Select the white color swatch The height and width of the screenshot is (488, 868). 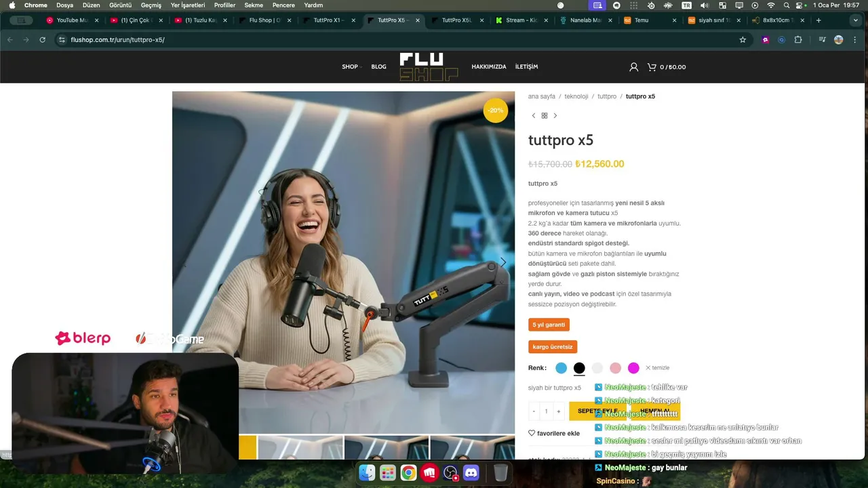[x=597, y=368]
